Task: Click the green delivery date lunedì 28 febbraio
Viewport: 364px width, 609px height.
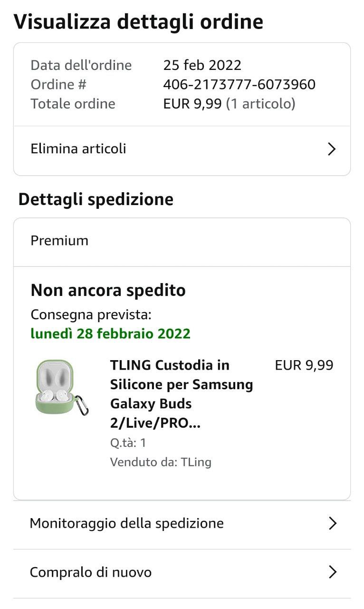Action: click(x=110, y=334)
